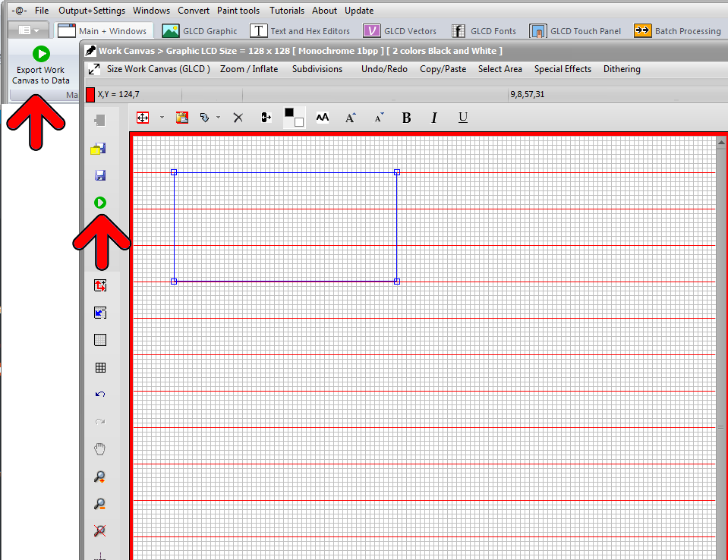The width and height of the screenshot is (728, 560).
Task: Open the Windows menu
Action: 151,10
